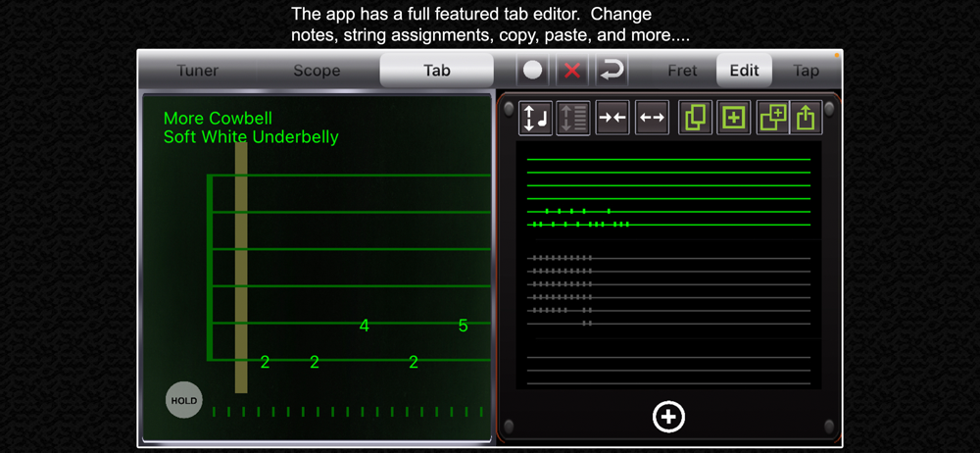The width and height of the screenshot is (980, 453).
Task: Select the Edit mode tab
Action: (x=744, y=71)
